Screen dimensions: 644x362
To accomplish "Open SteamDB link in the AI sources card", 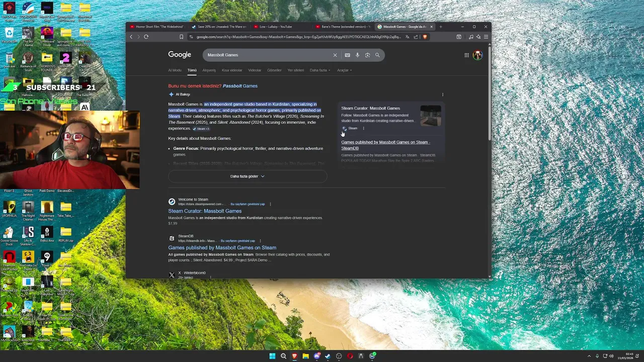I will 385,145.
